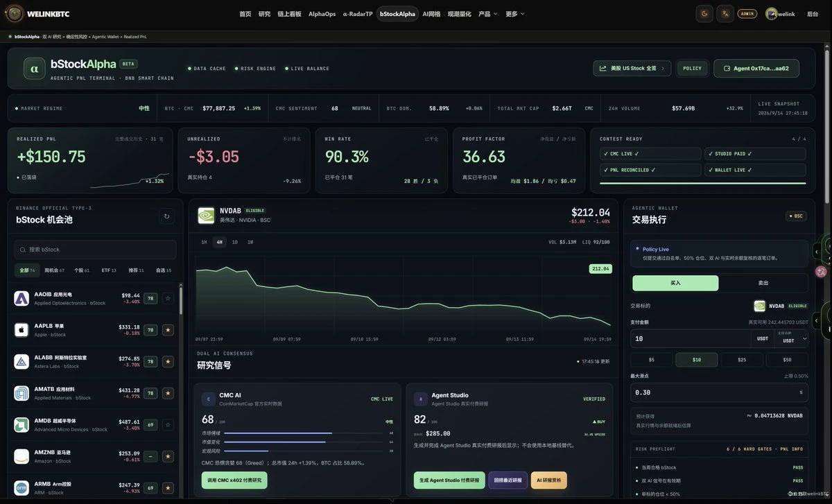Select the 买入 buy mode
The image size is (832, 504).
pos(675,283)
